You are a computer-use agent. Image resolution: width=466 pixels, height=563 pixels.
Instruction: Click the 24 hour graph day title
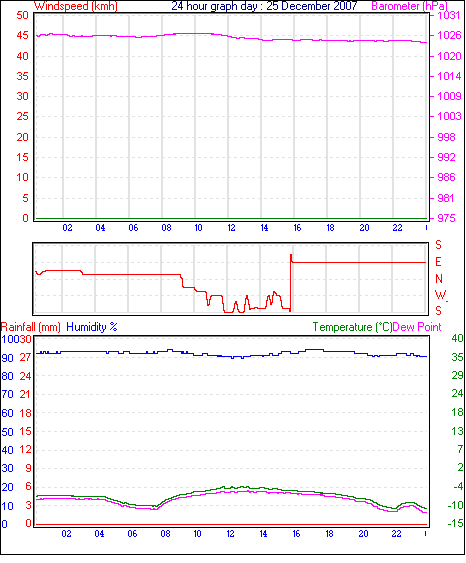click(264, 6)
